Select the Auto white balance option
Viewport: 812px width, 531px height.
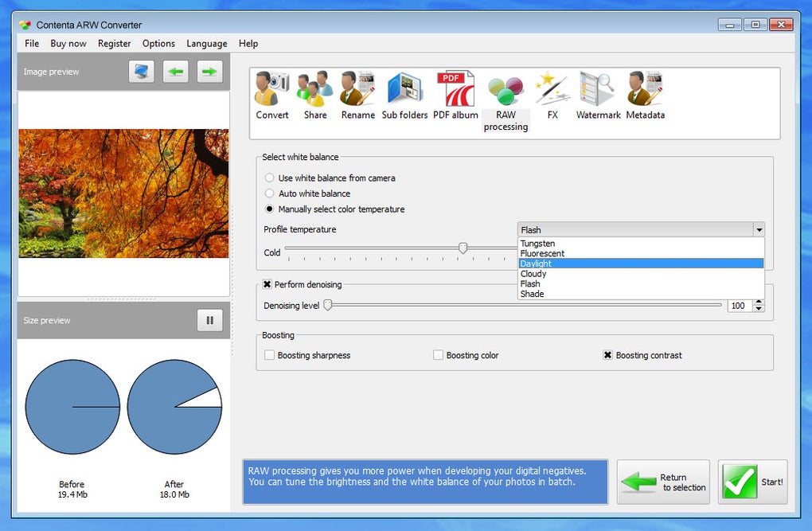tap(270, 193)
